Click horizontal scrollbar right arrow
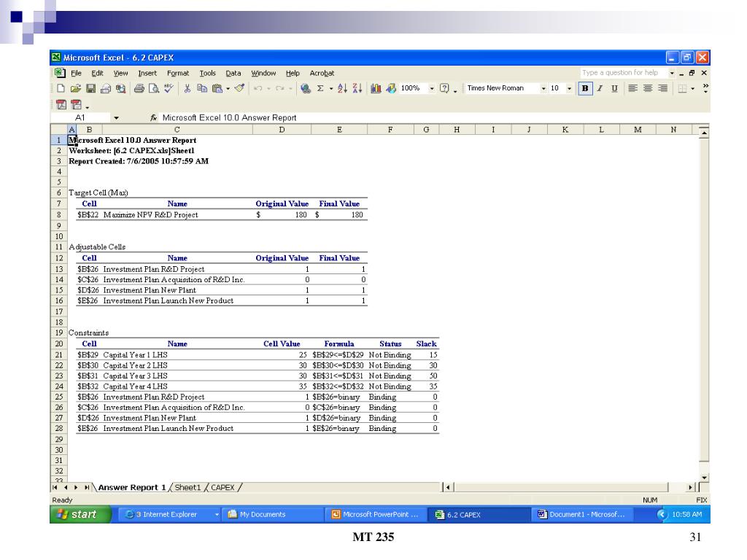 (690, 487)
